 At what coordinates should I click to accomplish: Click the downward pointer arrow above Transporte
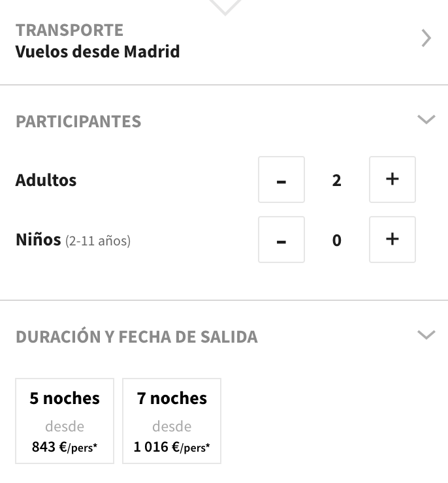[225, 7]
